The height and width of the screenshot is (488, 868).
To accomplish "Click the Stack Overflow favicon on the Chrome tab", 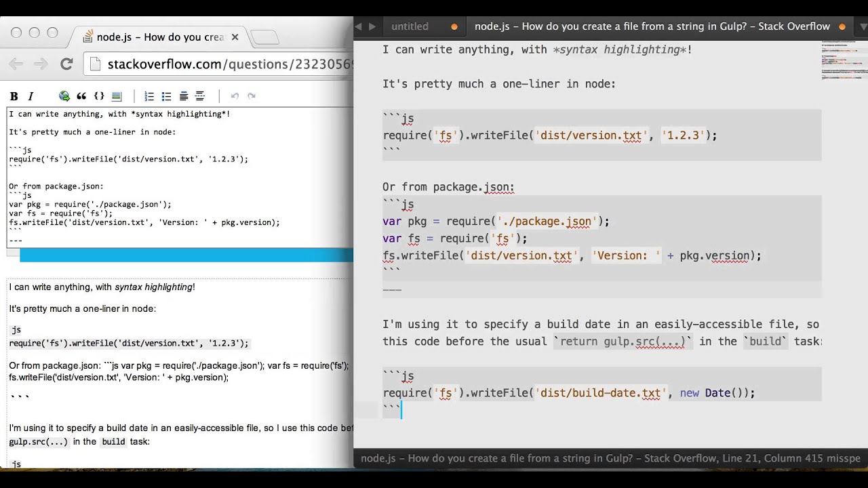I will 87,37.
